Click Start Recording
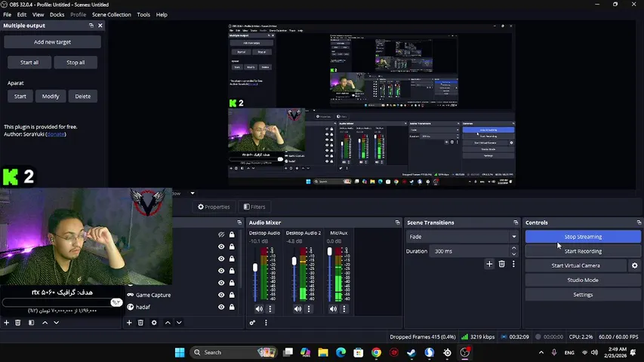Image resolution: width=644 pixels, height=362 pixels. 583,251
